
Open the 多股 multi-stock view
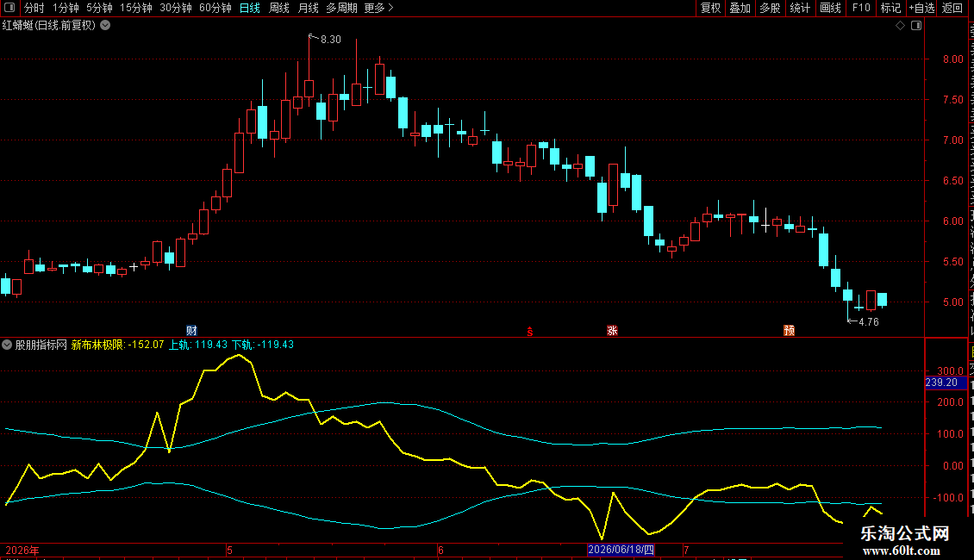tap(771, 8)
